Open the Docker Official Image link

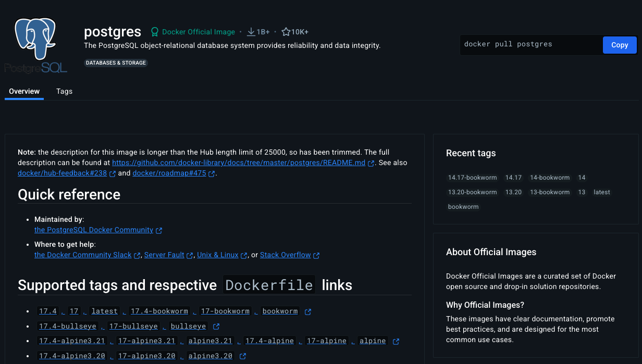coord(199,32)
